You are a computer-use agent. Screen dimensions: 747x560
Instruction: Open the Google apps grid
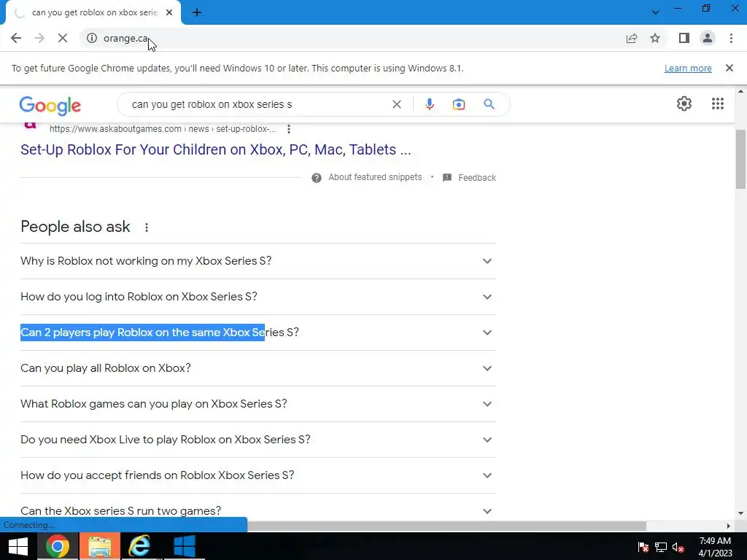pyautogui.click(x=718, y=104)
